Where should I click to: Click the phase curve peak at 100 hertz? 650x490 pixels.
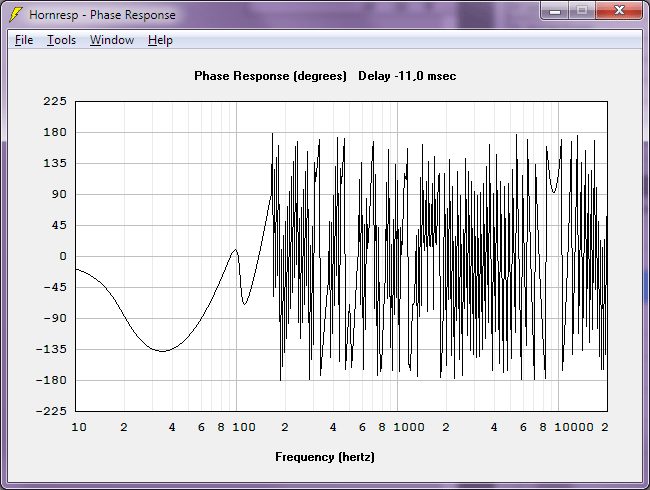pyautogui.click(x=235, y=250)
